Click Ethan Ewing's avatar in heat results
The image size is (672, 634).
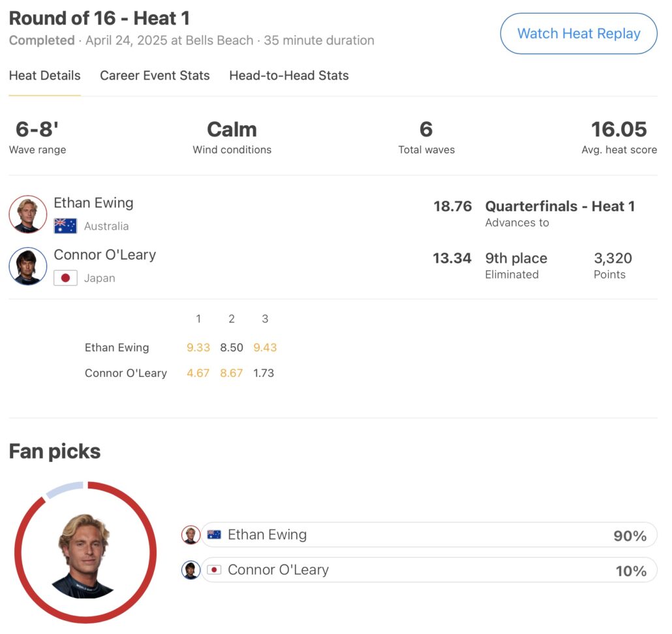coord(28,214)
